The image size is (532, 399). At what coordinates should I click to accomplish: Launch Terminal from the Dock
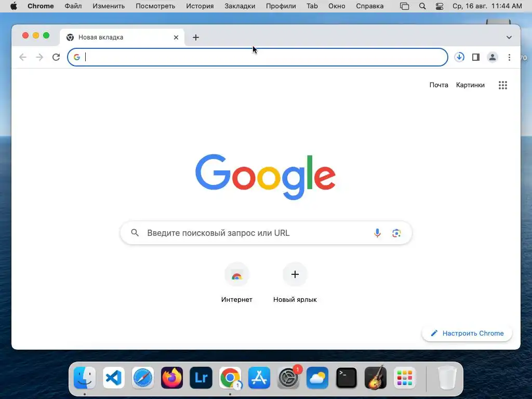[347, 377]
